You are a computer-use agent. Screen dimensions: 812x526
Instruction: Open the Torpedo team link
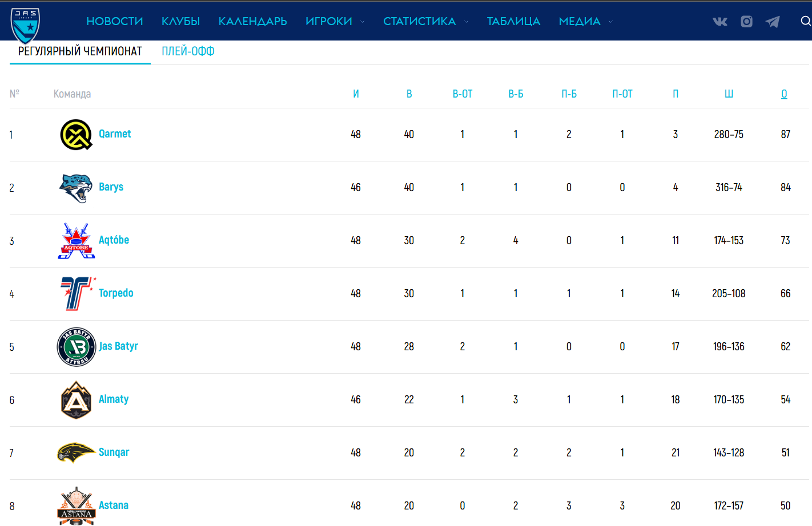(116, 293)
